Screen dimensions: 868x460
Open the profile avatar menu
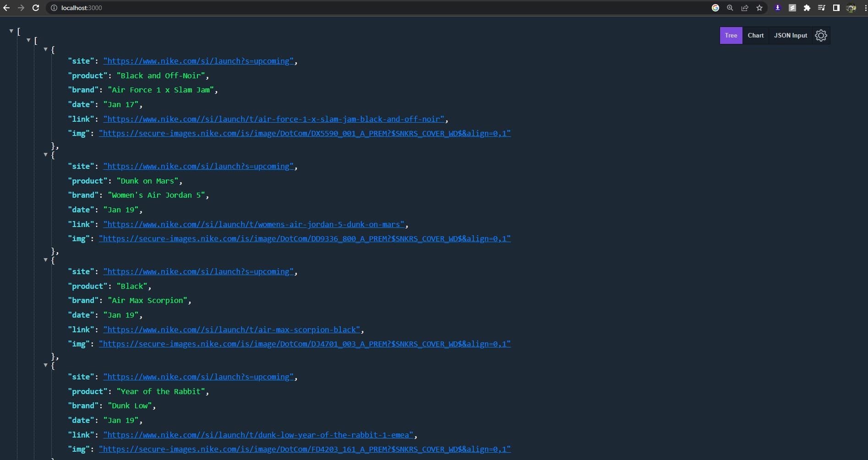tap(851, 8)
